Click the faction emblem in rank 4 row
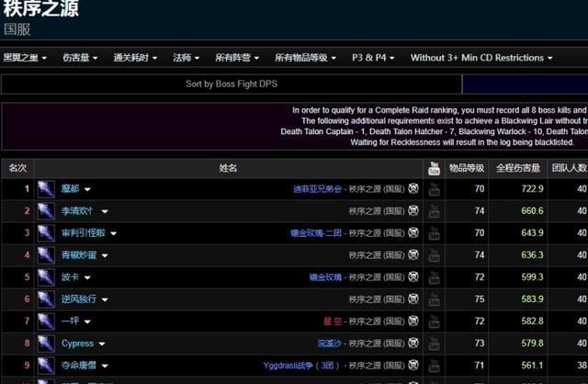 (413, 254)
